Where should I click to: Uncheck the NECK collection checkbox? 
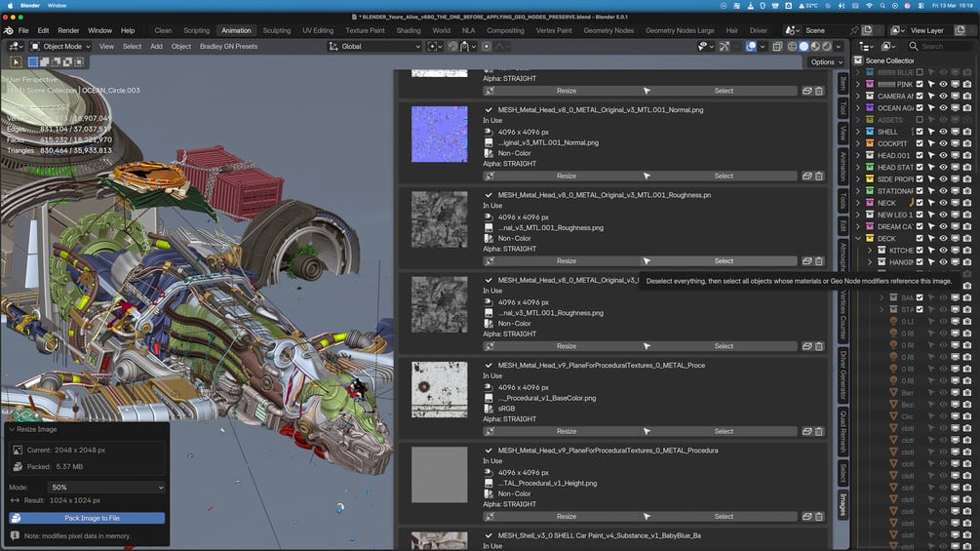pos(920,203)
